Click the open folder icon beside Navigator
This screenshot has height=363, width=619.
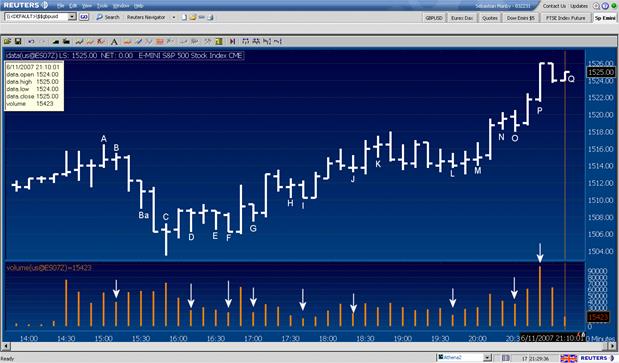pos(193,17)
